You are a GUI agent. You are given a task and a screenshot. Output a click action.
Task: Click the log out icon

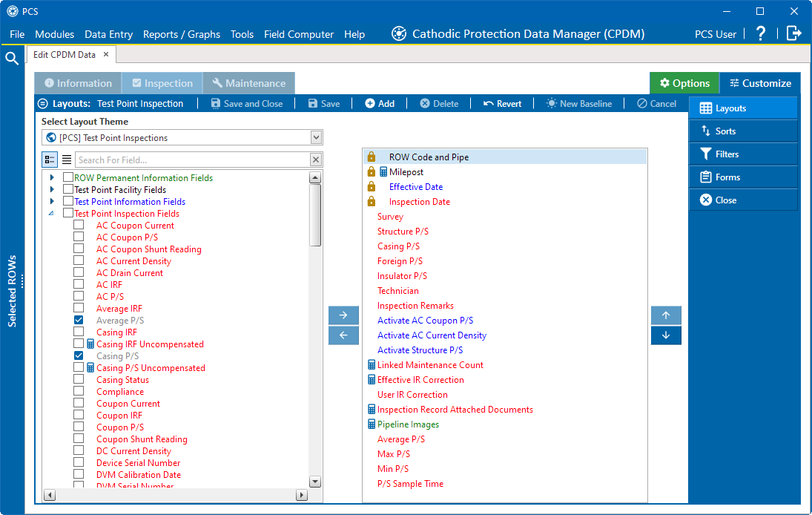tap(794, 33)
